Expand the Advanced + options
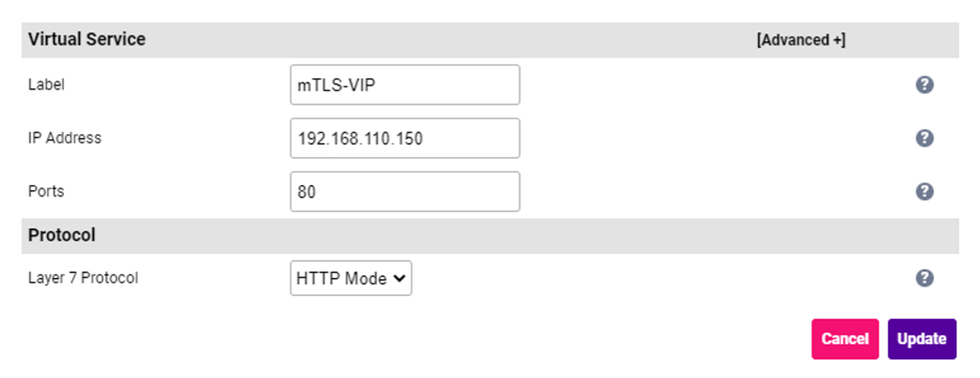Viewport: 980px width, 378px height. point(801,39)
